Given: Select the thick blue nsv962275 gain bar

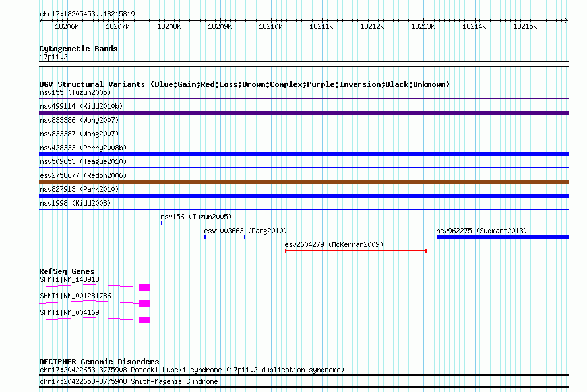Looking at the screenshot, I should tap(503, 237).
